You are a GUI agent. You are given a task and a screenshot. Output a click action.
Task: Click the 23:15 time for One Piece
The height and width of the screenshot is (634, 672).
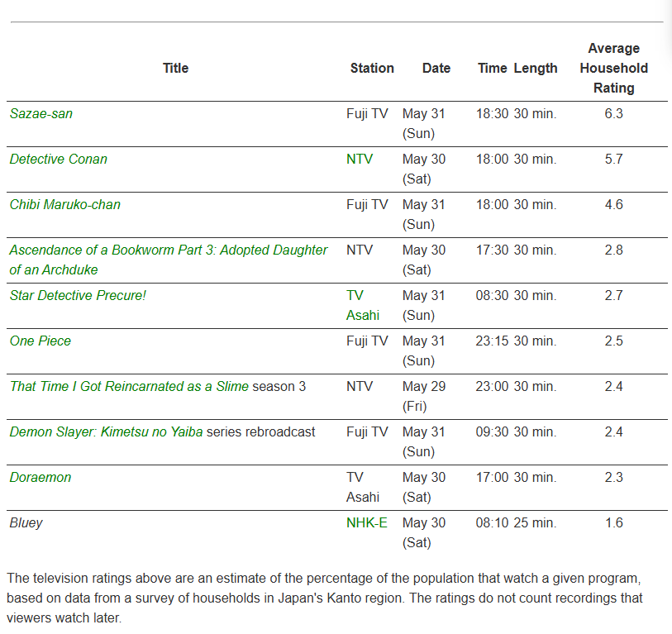pyautogui.click(x=492, y=341)
